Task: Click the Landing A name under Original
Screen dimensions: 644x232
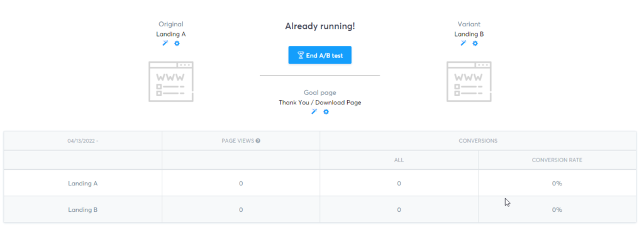Action: [x=171, y=35]
